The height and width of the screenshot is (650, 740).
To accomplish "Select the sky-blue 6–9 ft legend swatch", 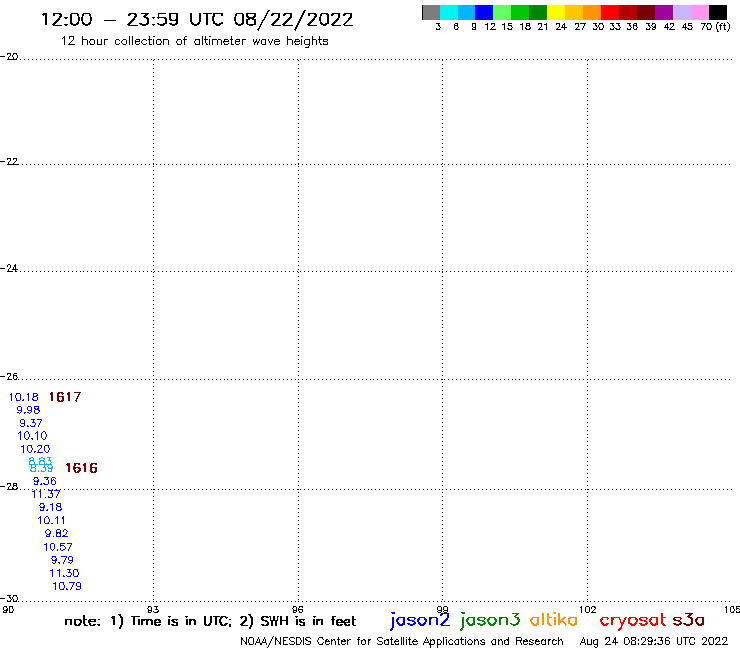I will click(x=466, y=12).
